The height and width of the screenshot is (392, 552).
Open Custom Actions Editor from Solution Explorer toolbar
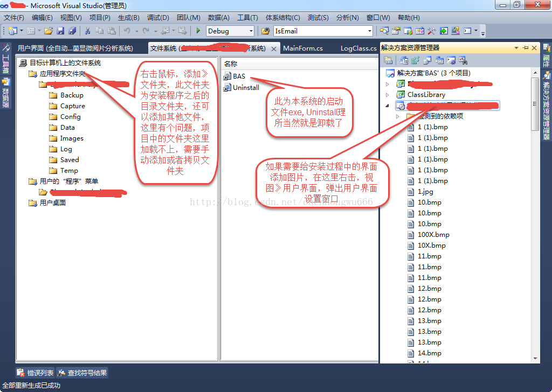tap(451, 60)
